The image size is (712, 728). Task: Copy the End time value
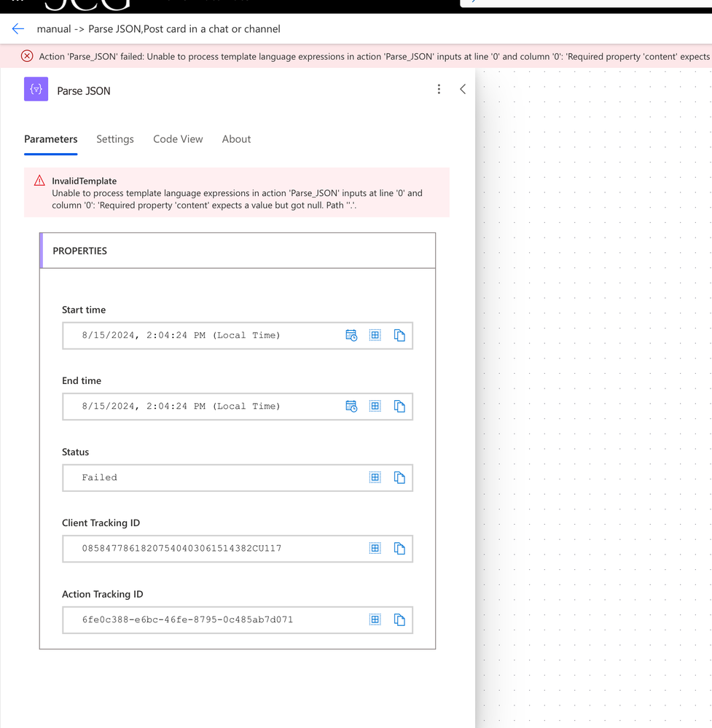click(399, 406)
